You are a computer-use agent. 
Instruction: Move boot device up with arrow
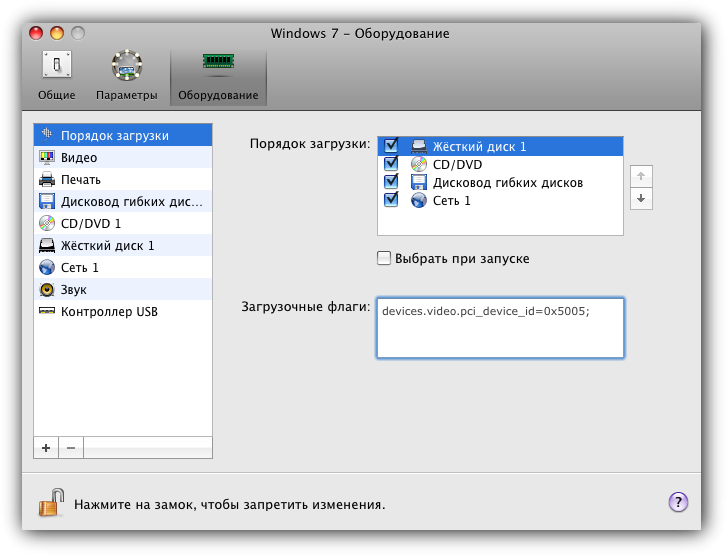coord(641,176)
